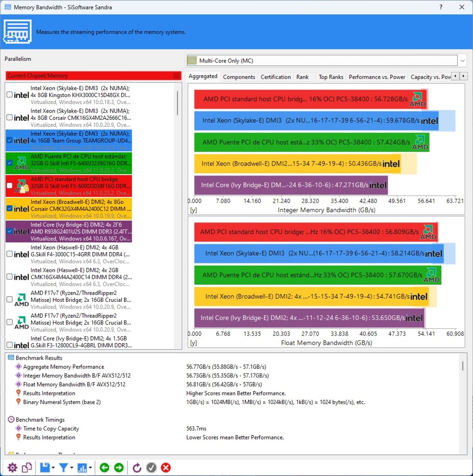Image resolution: width=473 pixels, height=476 pixels.
Task: Click the red X cancel icon
Action: pos(166,467)
